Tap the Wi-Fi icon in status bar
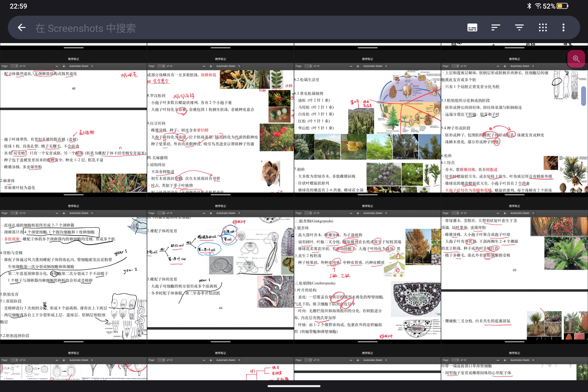This screenshot has width=588, height=392. (538, 6)
